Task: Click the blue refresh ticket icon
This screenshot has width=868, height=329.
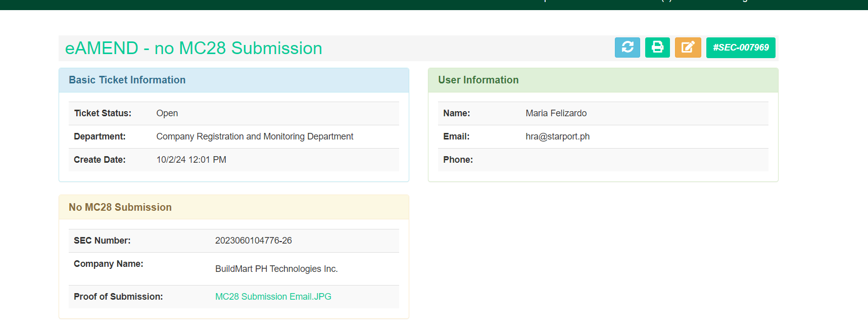Action: pyautogui.click(x=627, y=48)
